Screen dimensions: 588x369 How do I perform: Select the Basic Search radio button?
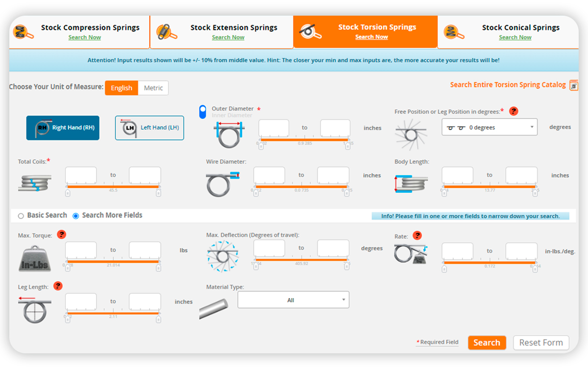pyautogui.click(x=21, y=215)
